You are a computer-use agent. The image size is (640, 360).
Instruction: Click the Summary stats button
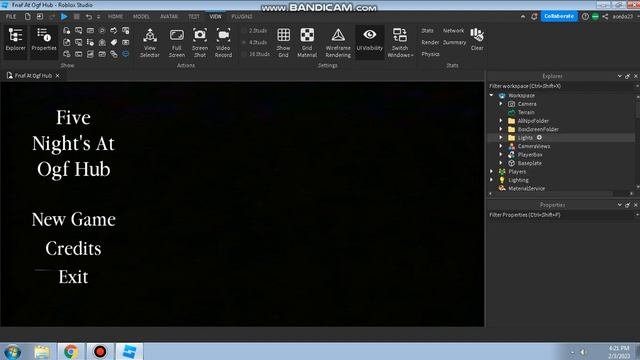tap(454, 42)
